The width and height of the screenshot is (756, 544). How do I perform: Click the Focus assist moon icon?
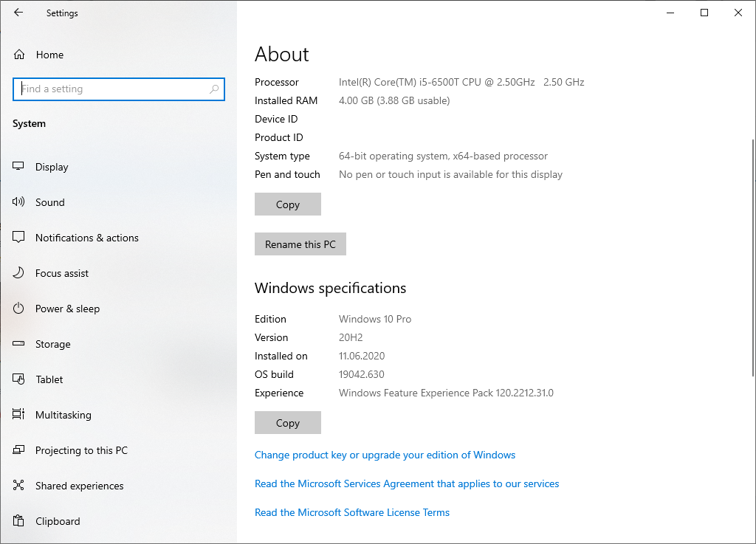[x=18, y=272]
